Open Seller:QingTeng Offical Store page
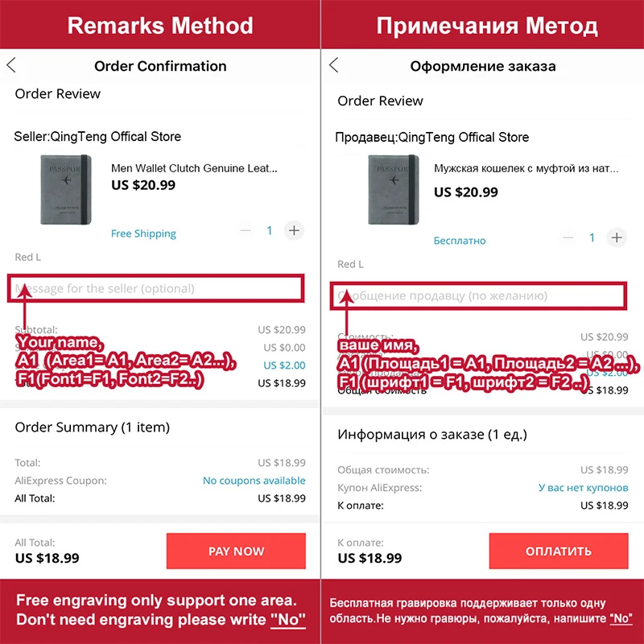The height and width of the screenshot is (644, 644). tap(97, 137)
